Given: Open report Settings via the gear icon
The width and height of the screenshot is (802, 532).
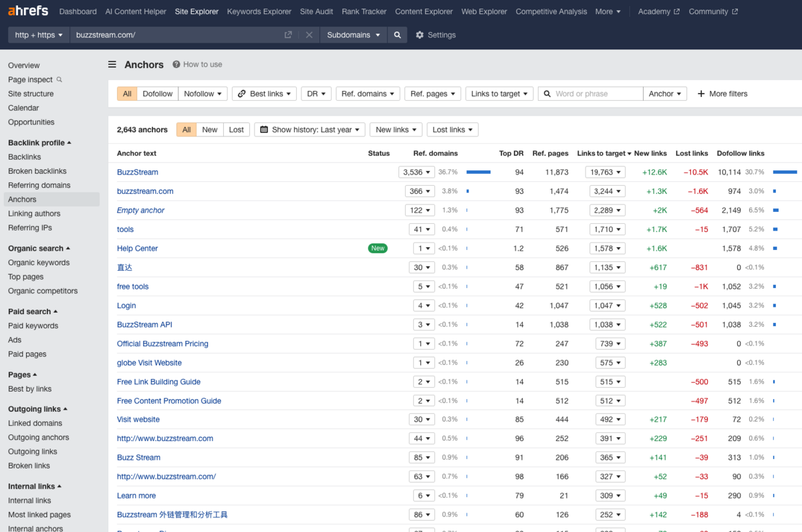Looking at the screenshot, I should click(420, 35).
